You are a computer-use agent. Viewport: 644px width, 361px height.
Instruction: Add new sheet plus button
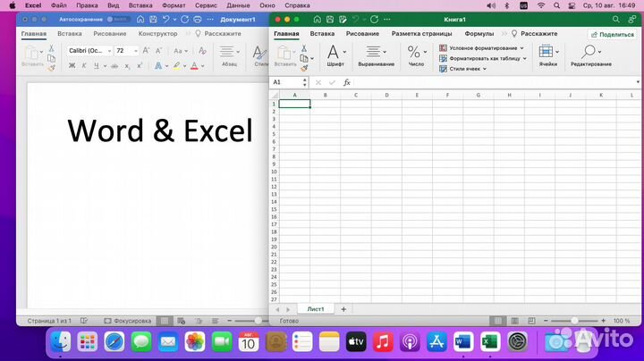[x=343, y=309]
